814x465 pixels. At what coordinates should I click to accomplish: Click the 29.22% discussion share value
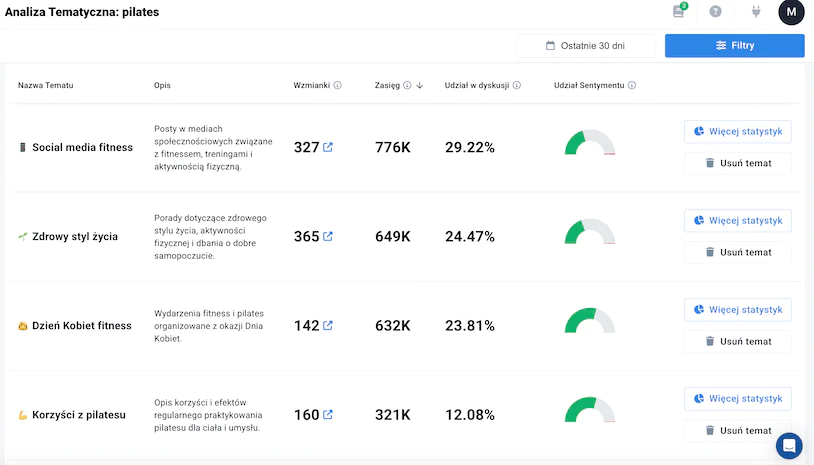[x=470, y=147]
